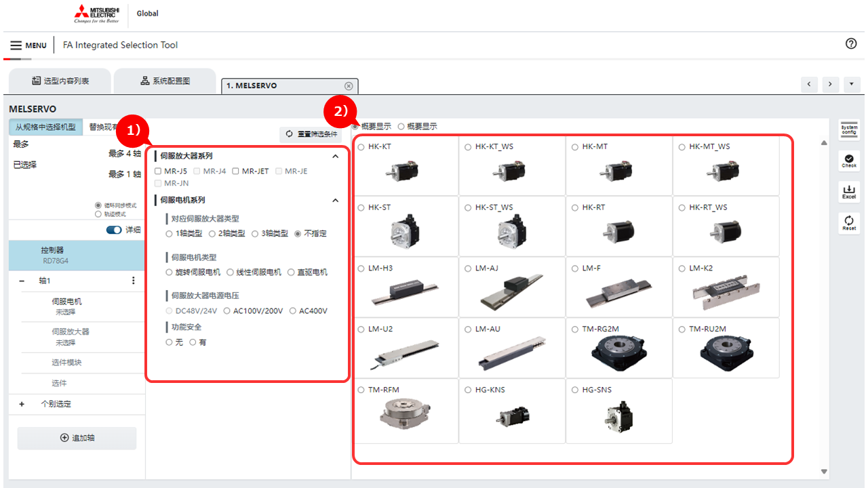The width and height of the screenshot is (868, 488).
Task: Select the TM-RG2M direct drive card
Action: point(618,348)
